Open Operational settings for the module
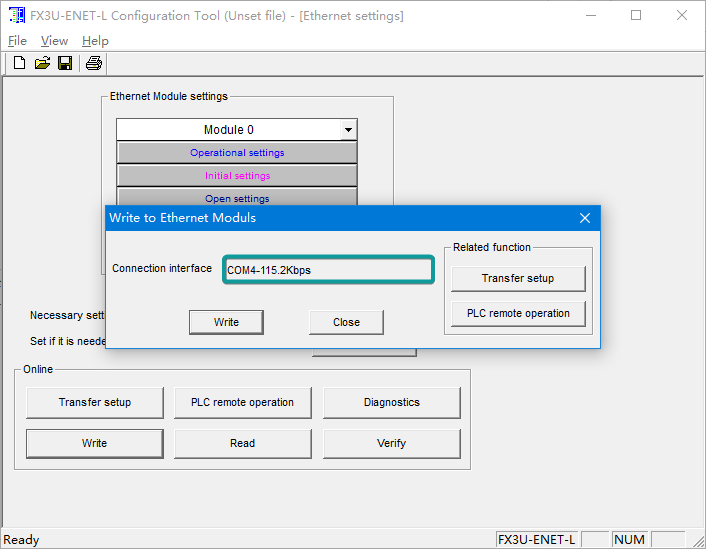Image resolution: width=706 pixels, height=549 pixels. coord(237,153)
